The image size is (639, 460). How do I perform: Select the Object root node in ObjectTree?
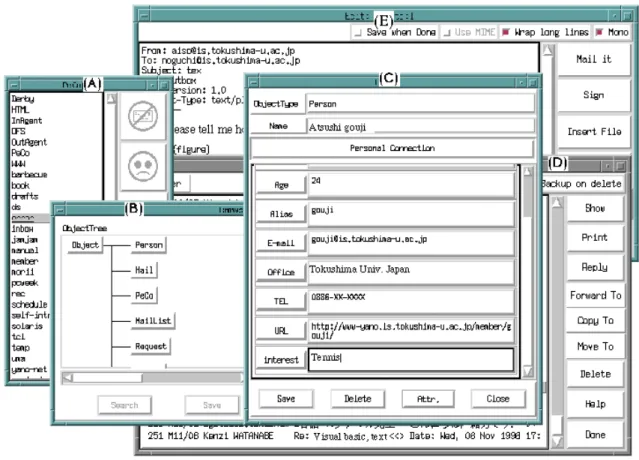tap(85, 245)
